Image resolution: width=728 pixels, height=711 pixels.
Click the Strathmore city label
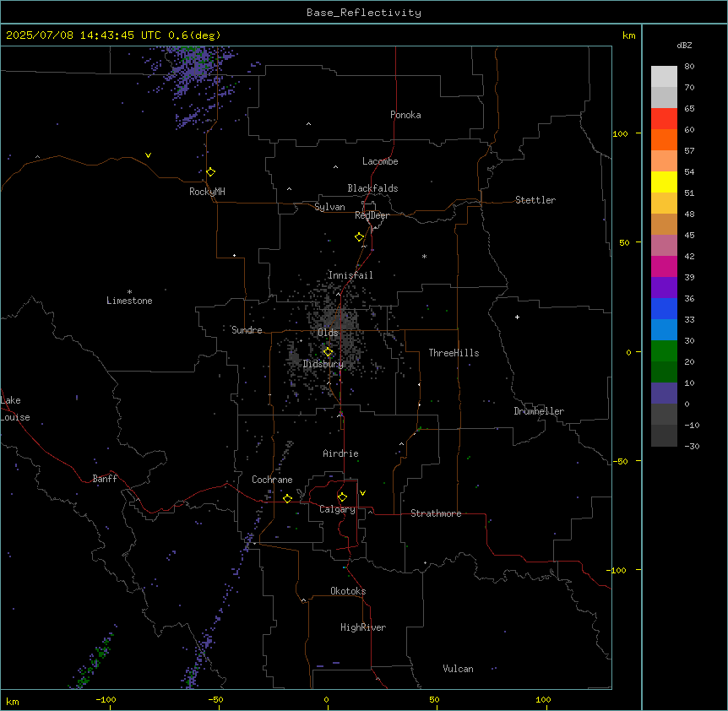point(436,513)
